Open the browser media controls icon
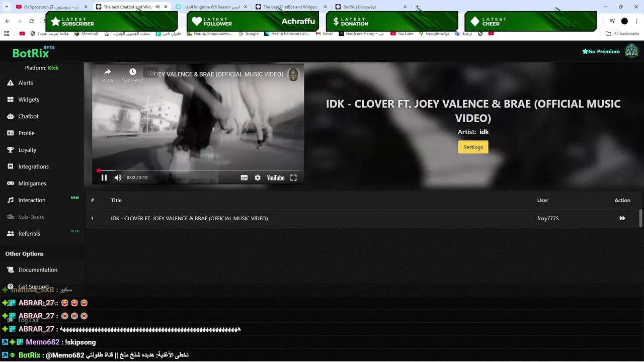The image size is (644, 362). point(612,21)
